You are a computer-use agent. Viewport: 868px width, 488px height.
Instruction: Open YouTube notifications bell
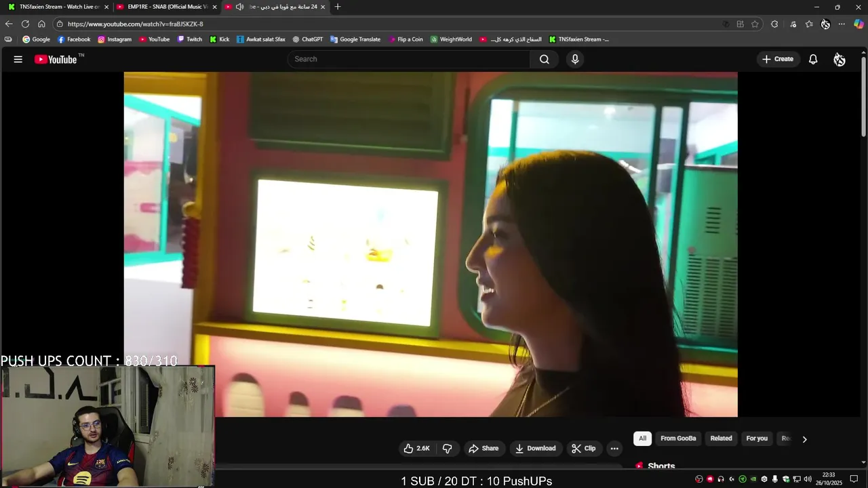coord(813,59)
